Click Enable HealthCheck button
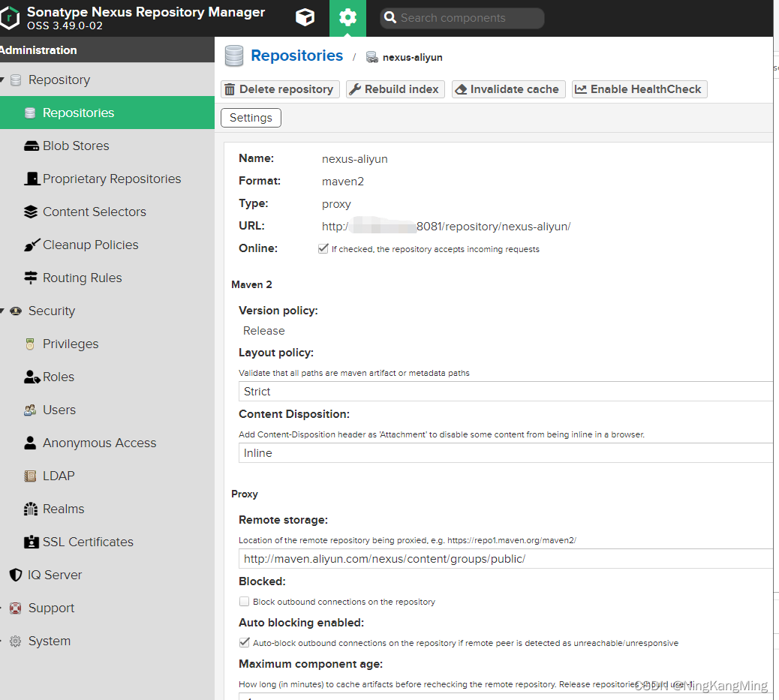This screenshot has height=700, width=779. 639,89
